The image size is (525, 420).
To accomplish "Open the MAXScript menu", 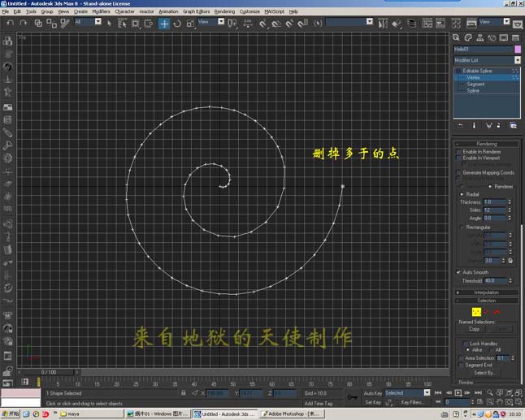I will click(x=274, y=11).
